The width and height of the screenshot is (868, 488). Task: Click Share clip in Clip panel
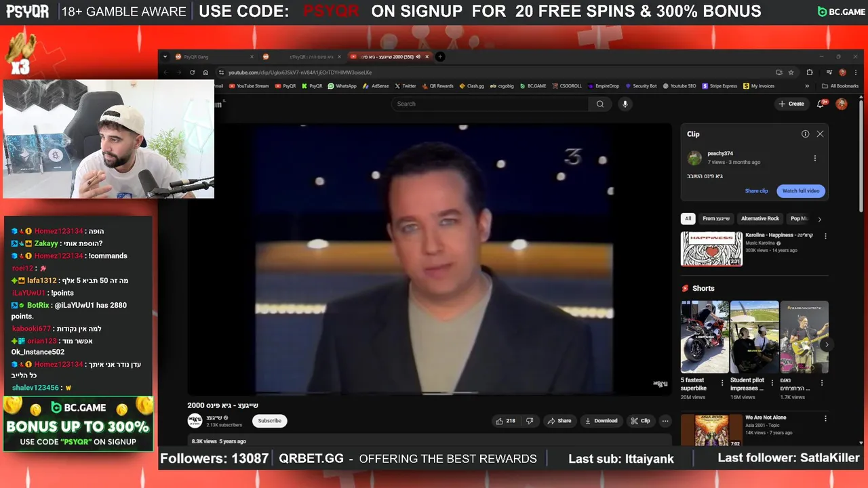pyautogui.click(x=757, y=191)
